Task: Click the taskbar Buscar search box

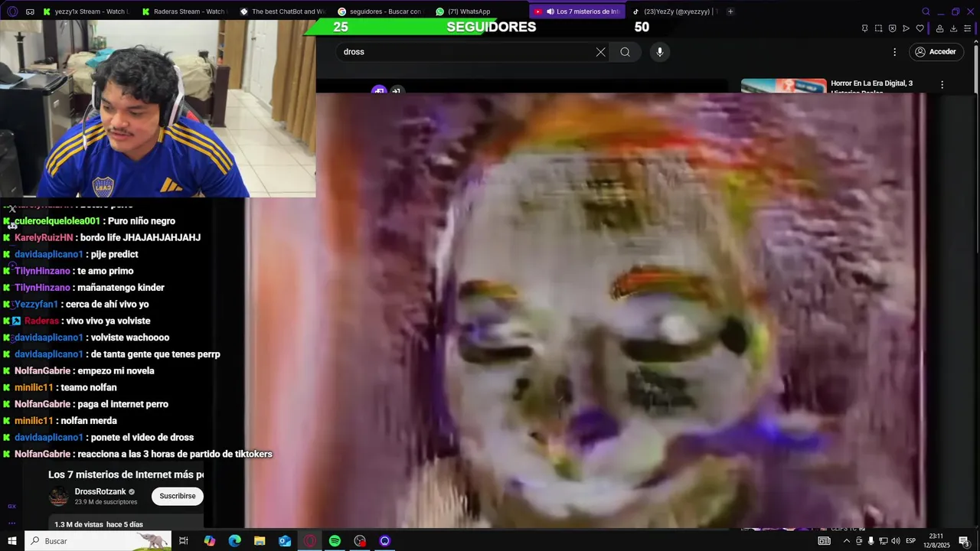Action: 98,541
